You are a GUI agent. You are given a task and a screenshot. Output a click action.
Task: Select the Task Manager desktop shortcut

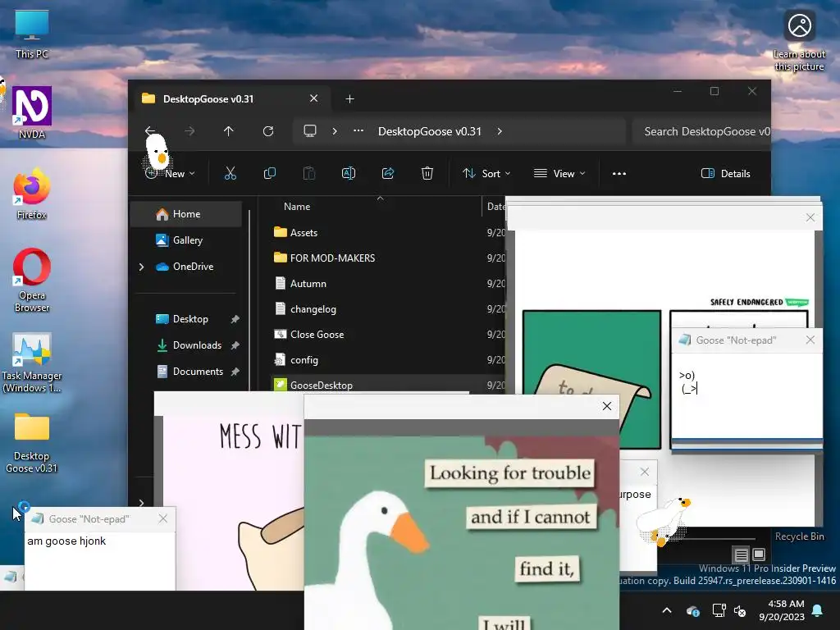(x=32, y=362)
